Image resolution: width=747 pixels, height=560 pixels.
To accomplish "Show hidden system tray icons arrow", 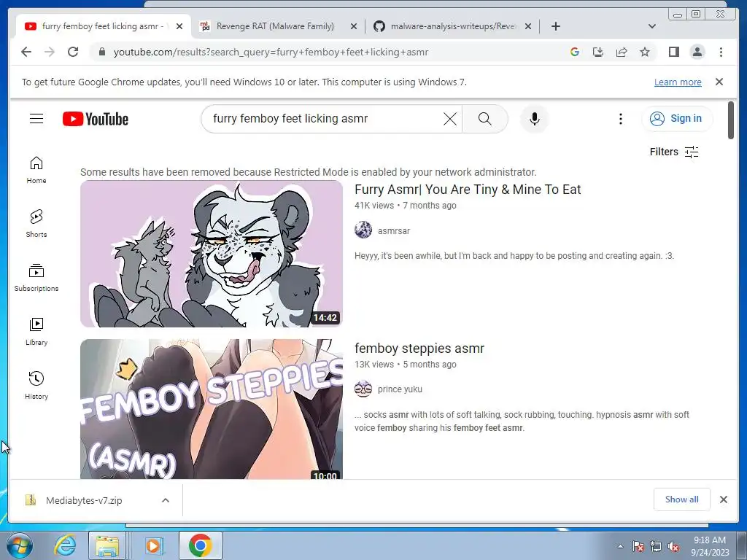I will tap(620, 546).
